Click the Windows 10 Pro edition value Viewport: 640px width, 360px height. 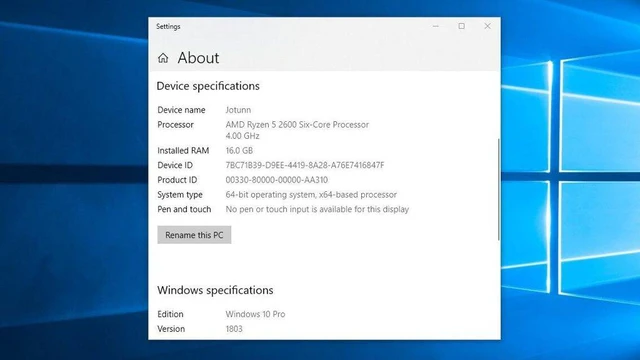[256, 314]
